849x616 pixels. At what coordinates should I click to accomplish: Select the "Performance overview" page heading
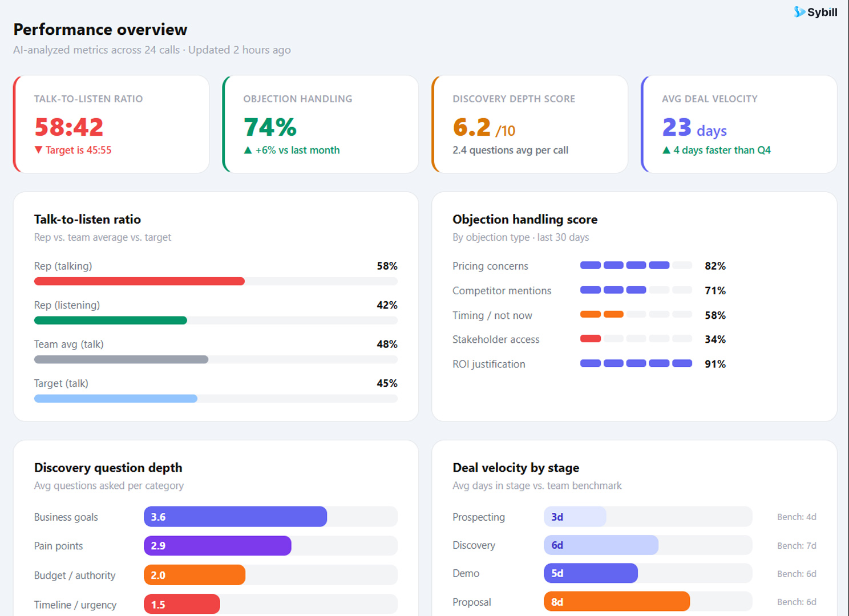[100, 30]
